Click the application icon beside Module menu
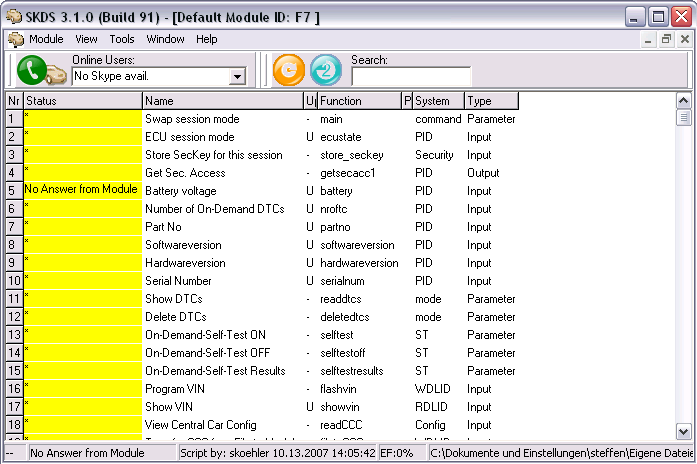This screenshot has width=697, height=464. (15, 39)
